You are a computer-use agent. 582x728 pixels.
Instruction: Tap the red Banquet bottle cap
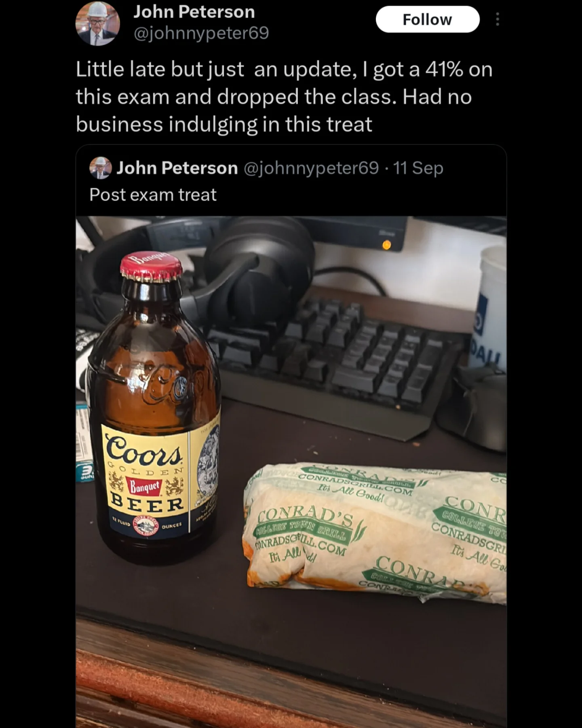tap(151, 269)
